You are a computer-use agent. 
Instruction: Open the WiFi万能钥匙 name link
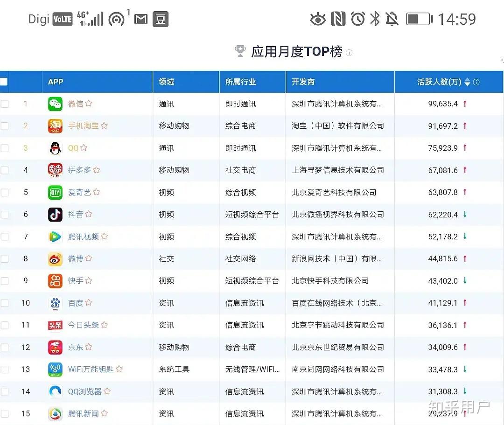[91, 369]
